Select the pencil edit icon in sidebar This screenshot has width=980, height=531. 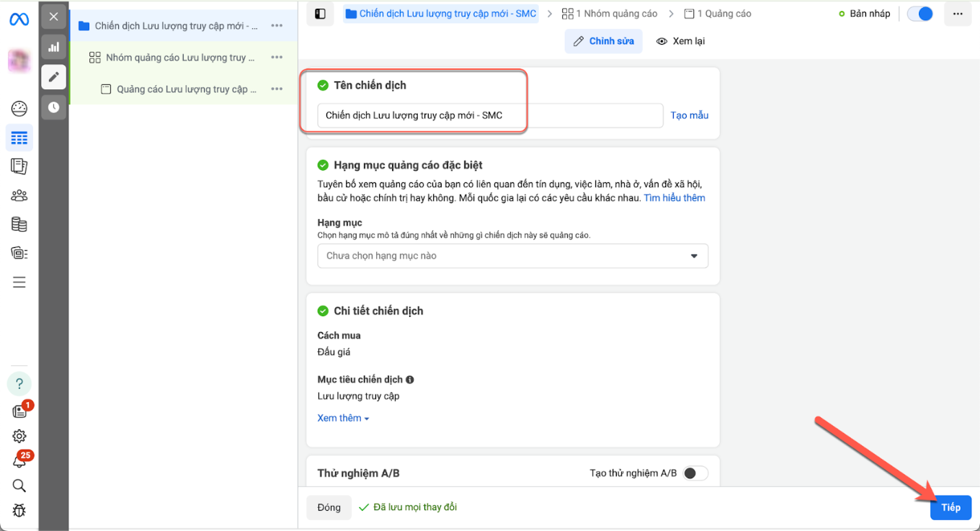tap(54, 77)
